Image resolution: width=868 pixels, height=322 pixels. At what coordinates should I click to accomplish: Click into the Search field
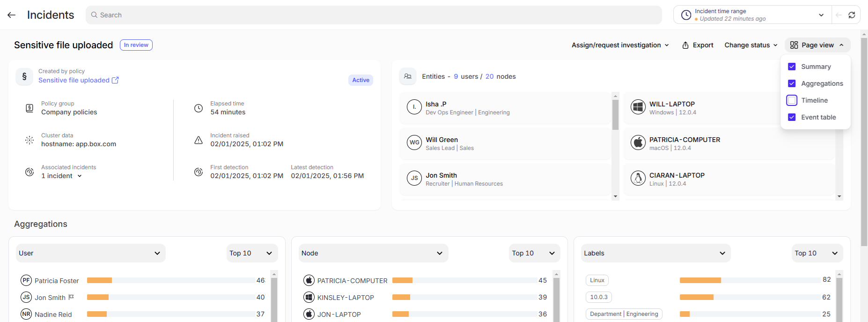pyautogui.click(x=374, y=15)
